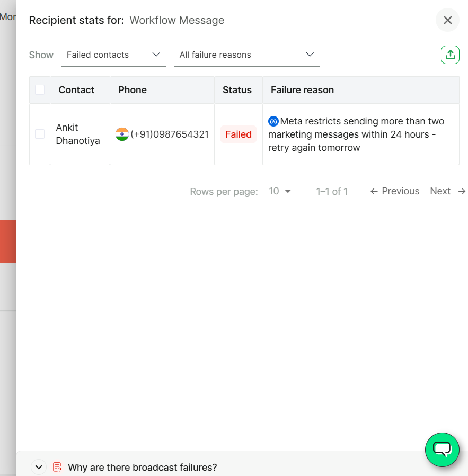The height and width of the screenshot is (476, 468).
Task: Click the Contact column header
Action: pos(76,90)
